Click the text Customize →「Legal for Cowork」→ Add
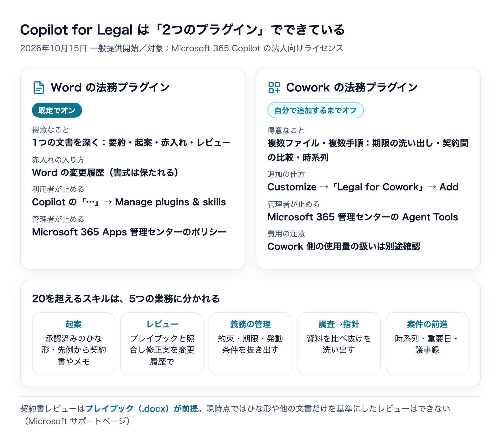Image resolution: width=501 pixels, height=448 pixels. (x=363, y=187)
